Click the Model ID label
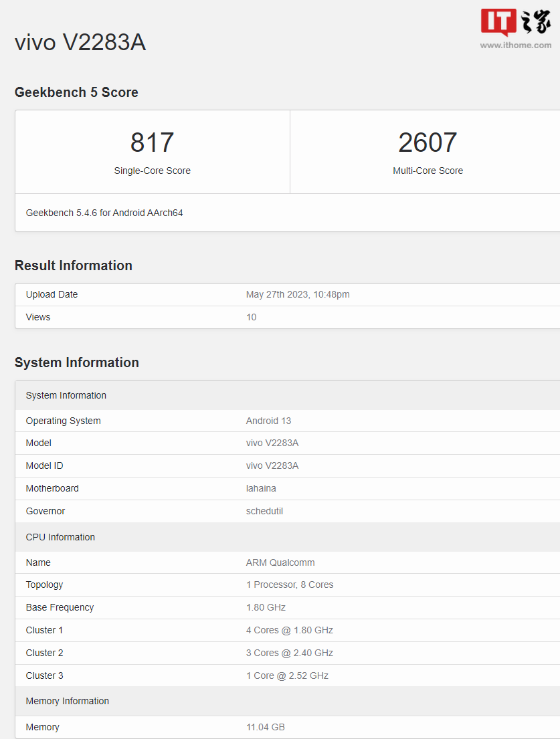Viewport: 560px width, 739px height. pos(44,465)
